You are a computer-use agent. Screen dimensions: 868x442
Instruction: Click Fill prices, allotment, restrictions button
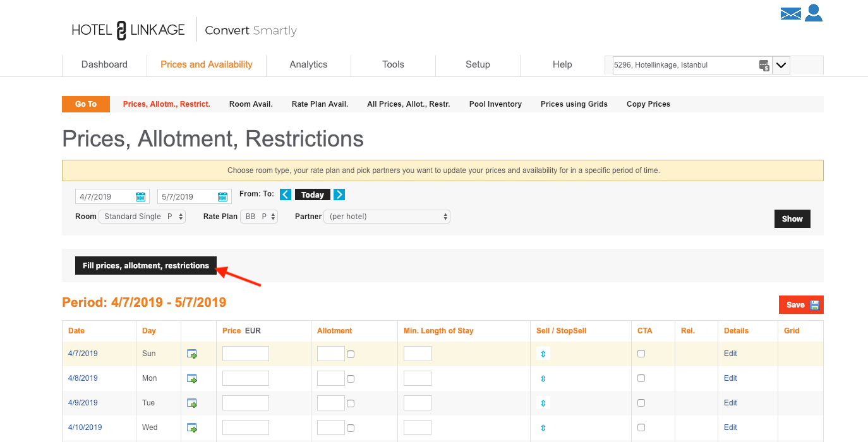click(x=146, y=266)
